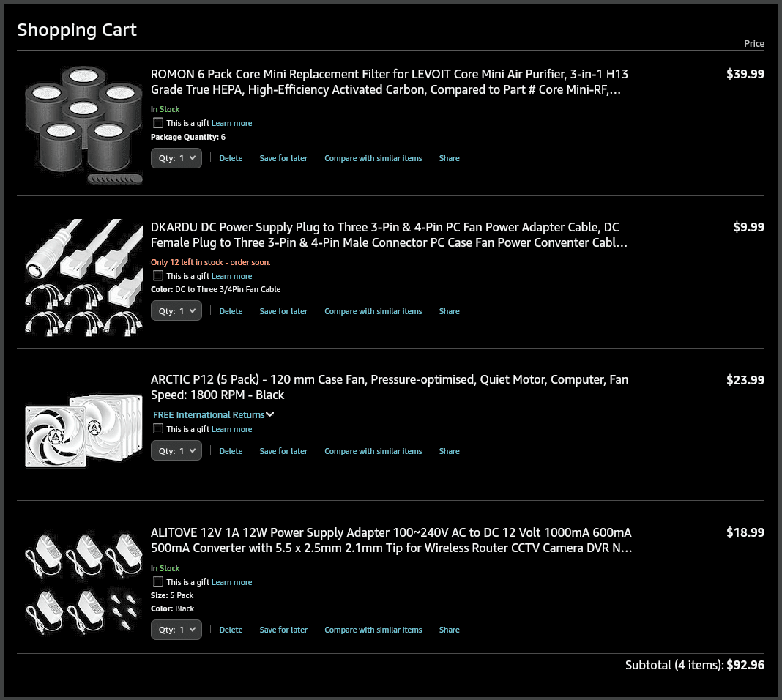Click the Subtotal (4 items) amount
The image size is (782, 700).
[745, 665]
